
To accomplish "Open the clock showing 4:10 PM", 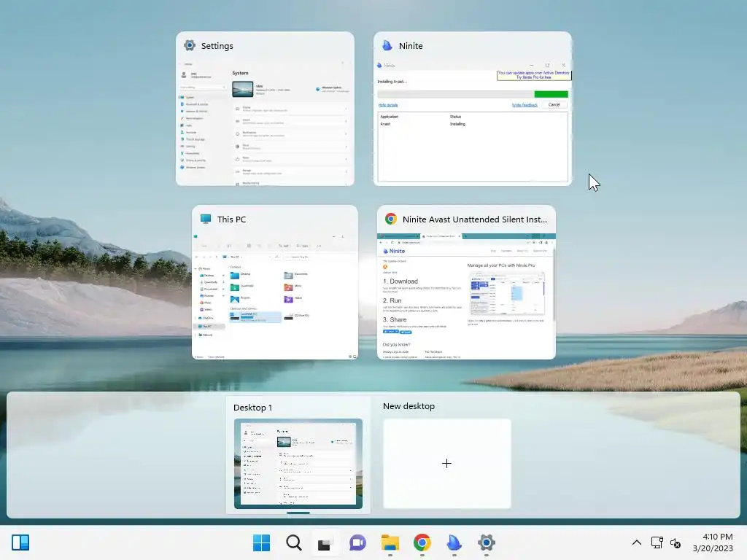I will tap(713, 542).
